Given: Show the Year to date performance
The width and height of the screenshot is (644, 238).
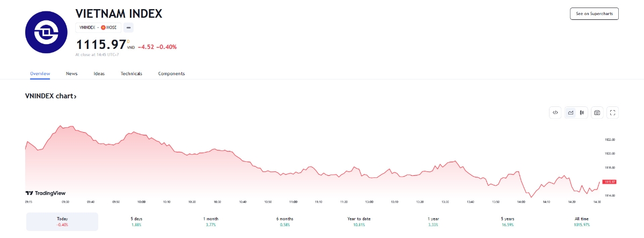Looking at the screenshot, I should point(358,221).
